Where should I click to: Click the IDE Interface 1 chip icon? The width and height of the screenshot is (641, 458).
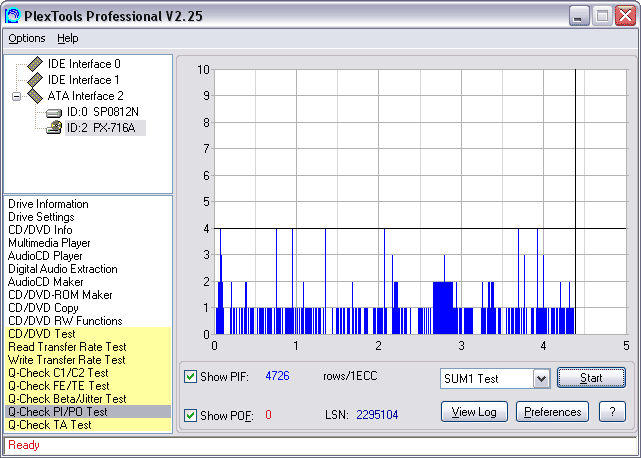click(35, 80)
